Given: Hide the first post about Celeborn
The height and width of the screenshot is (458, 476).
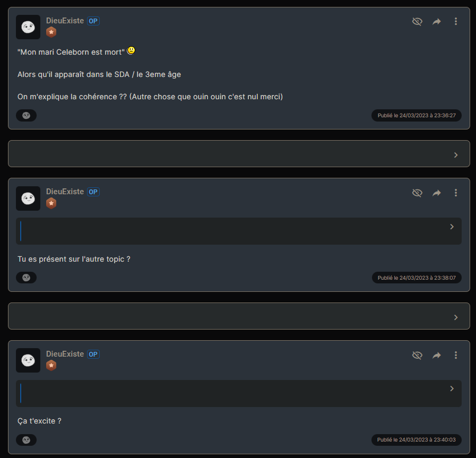Looking at the screenshot, I should pos(417,22).
